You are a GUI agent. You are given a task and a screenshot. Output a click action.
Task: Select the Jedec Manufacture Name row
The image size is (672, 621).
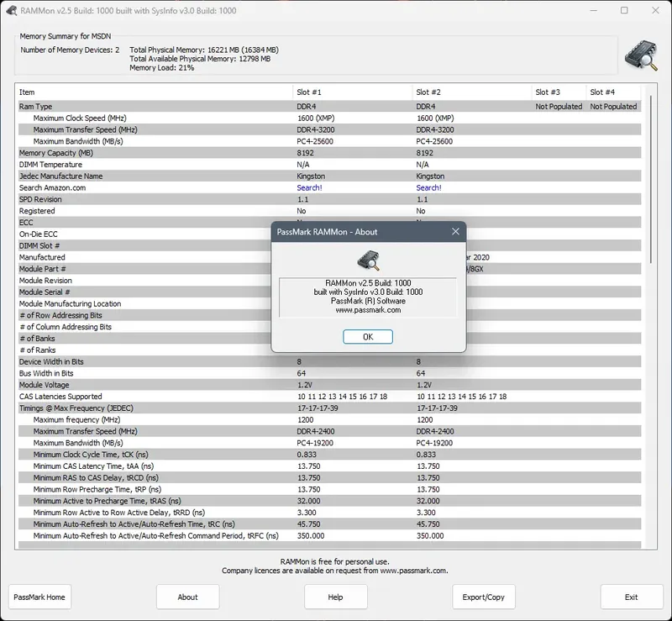coord(329,176)
